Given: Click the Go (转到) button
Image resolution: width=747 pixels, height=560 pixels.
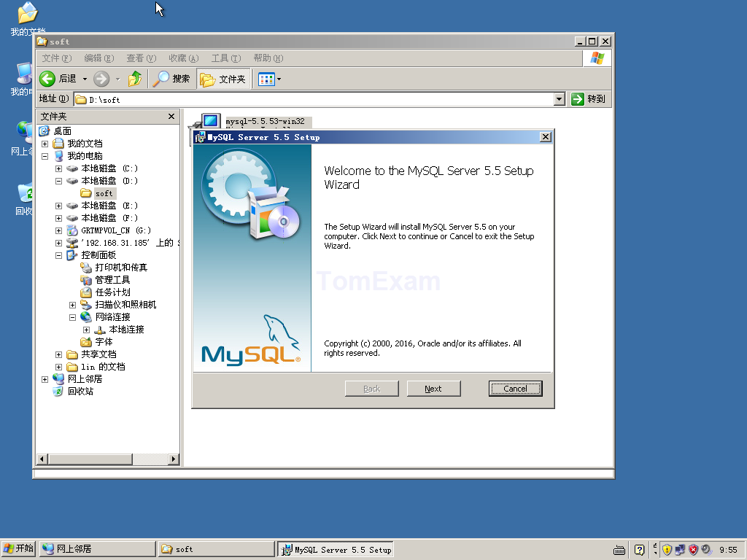Looking at the screenshot, I should click(x=589, y=99).
